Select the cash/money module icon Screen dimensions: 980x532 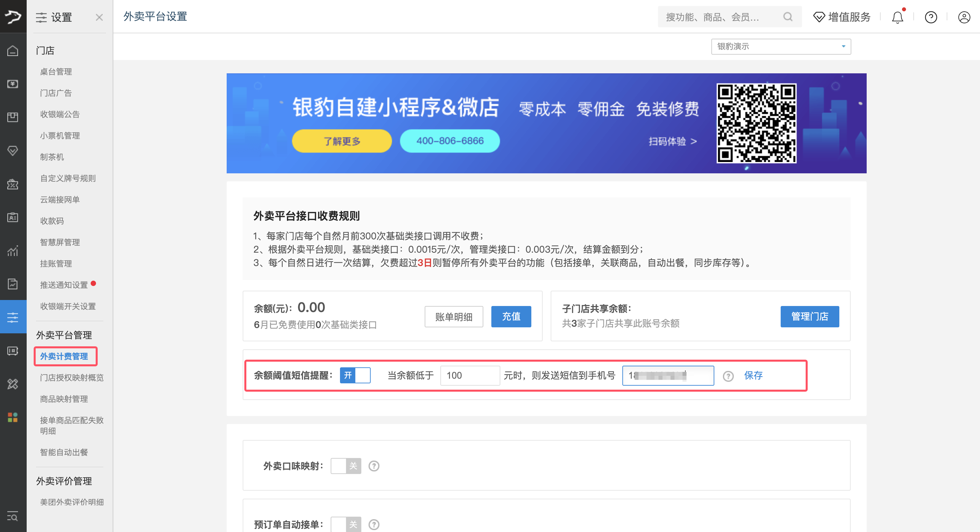(13, 84)
